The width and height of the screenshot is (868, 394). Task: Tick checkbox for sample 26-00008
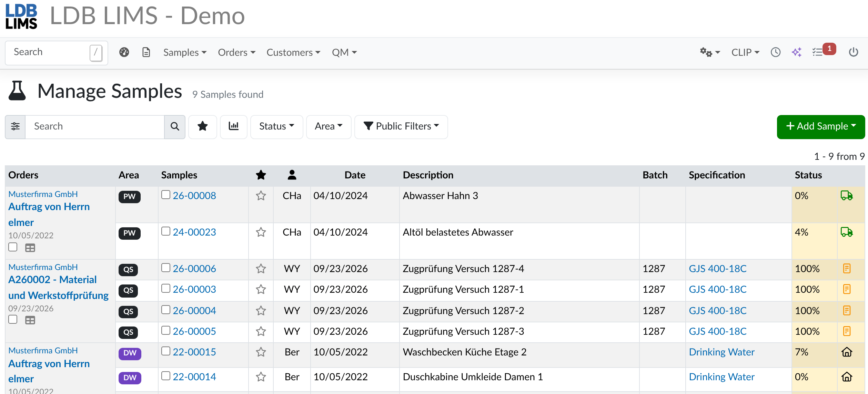[166, 195]
